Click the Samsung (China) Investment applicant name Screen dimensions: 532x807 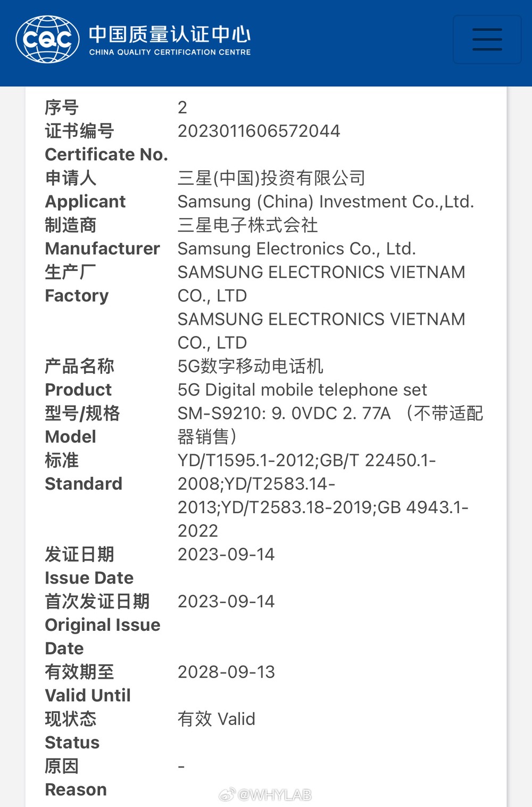[326, 202]
